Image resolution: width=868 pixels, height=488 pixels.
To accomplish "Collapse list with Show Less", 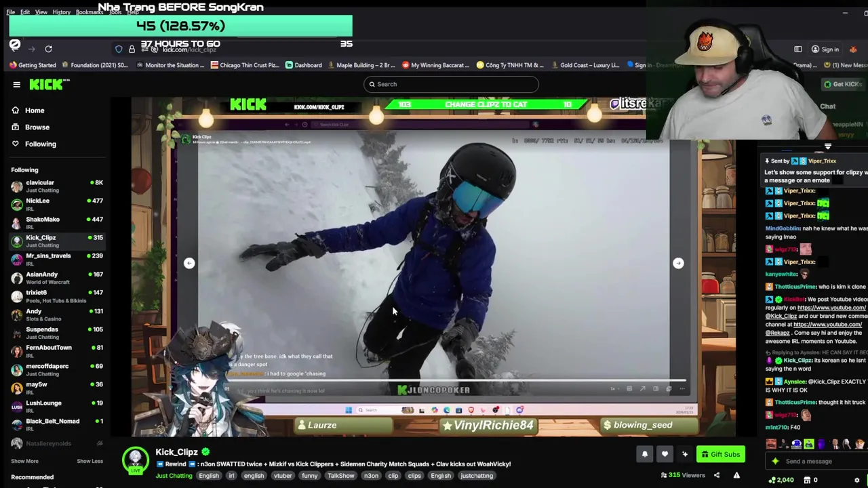I will 90,461.
